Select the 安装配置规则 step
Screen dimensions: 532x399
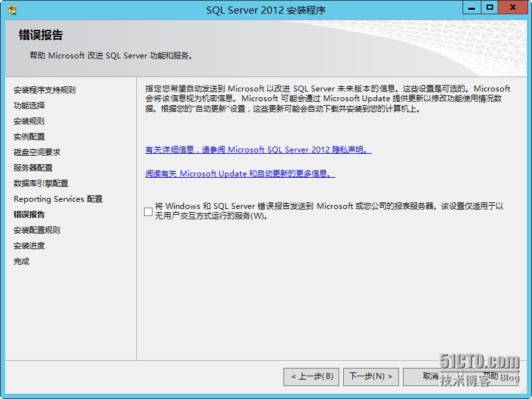[x=37, y=230]
